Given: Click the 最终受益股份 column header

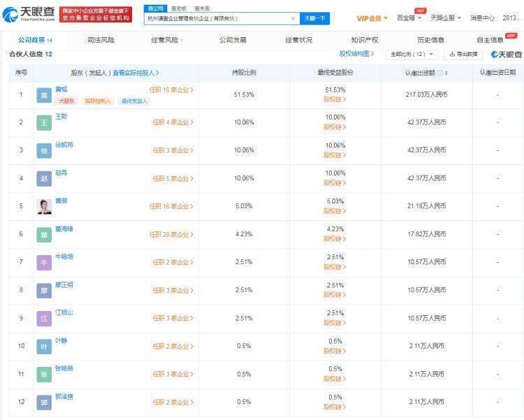Looking at the screenshot, I should click(x=335, y=73).
